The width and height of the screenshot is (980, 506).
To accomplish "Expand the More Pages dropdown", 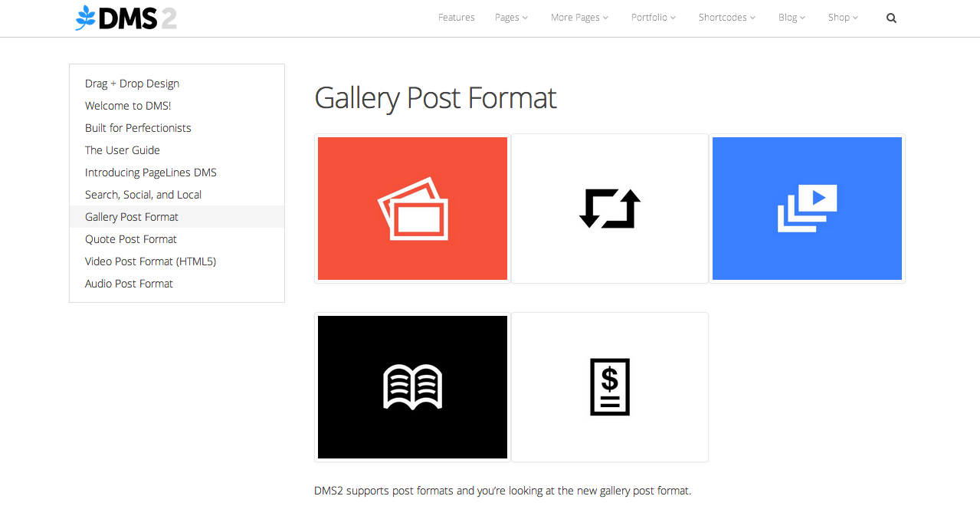I will [x=579, y=18].
